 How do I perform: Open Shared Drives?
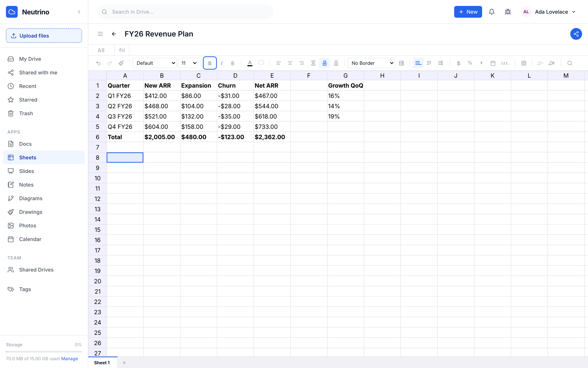point(44,270)
